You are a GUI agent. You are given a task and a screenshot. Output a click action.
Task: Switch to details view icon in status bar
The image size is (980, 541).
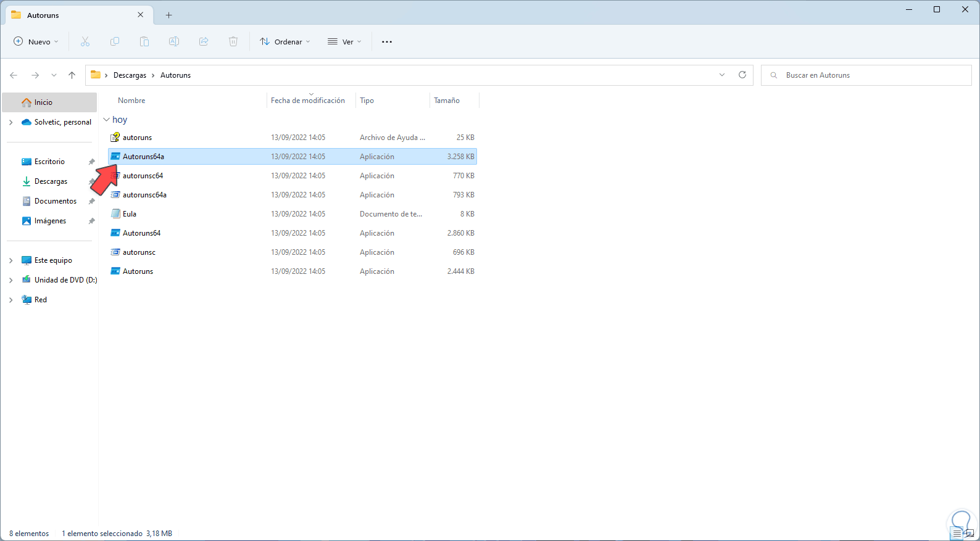pos(957,534)
